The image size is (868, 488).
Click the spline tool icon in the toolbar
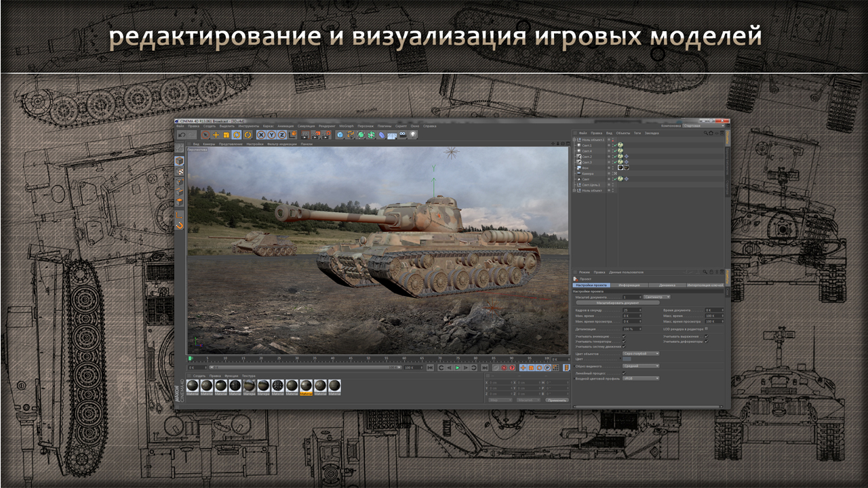pyautogui.click(x=350, y=135)
